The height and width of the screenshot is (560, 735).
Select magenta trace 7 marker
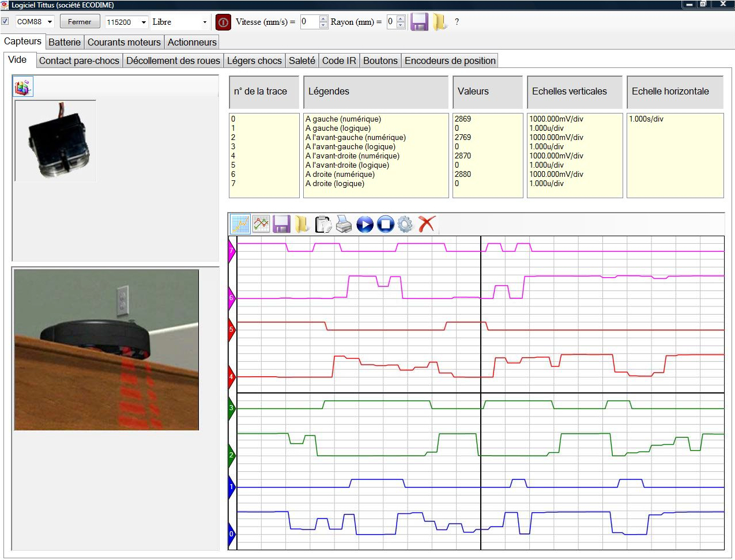pos(232,251)
